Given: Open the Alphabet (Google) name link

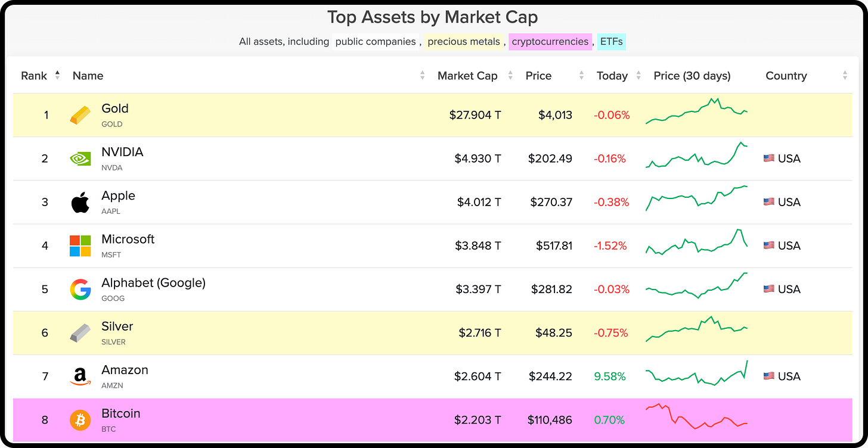Looking at the screenshot, I should tap(153, 283).
